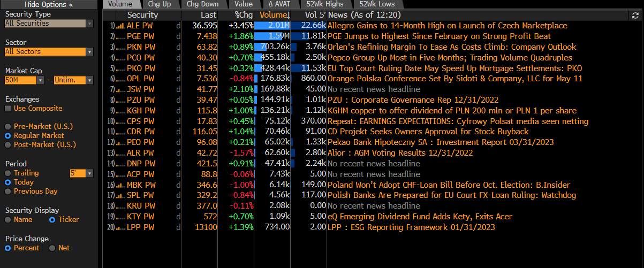The width and height of the screenshot is (644, 268).
Task: Select Pre-Market (U.S.) session
Action: coord(8,127)
